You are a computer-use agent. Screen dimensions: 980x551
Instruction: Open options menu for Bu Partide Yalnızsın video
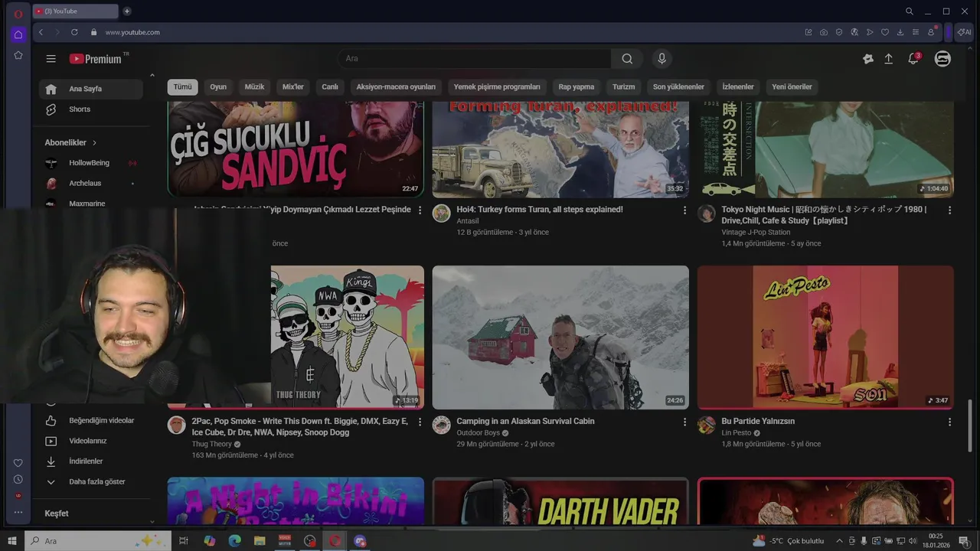coord(949,422)
